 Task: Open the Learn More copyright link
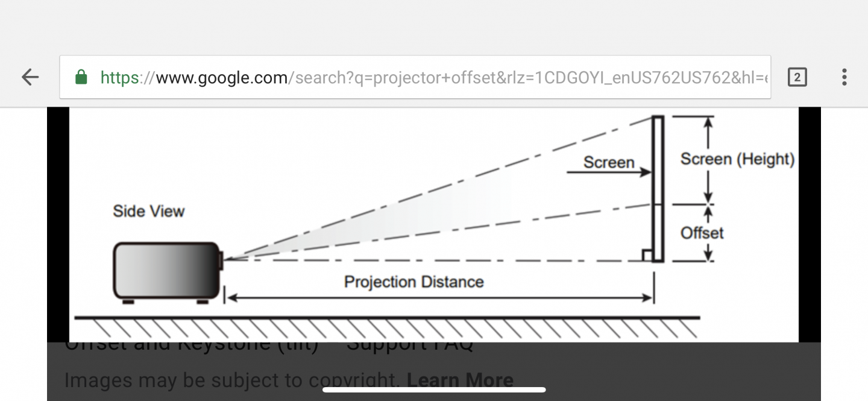pyautogui.click(x=460, y=380)
